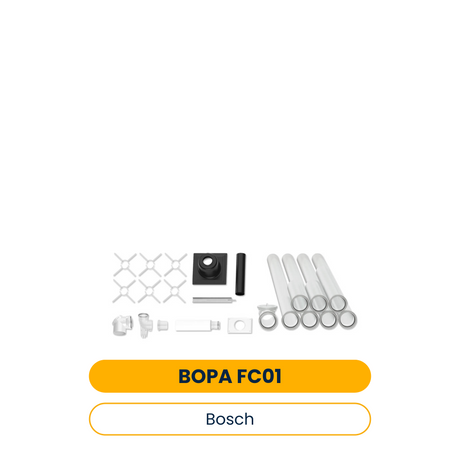
Task: Select the front tube opening next to ring clamp
Action: (x=291, y=320)
